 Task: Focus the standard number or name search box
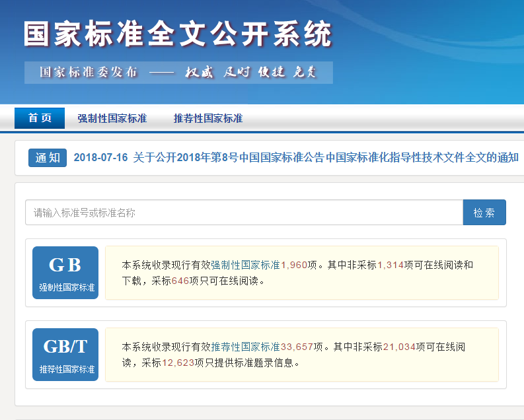click(244, 213)
